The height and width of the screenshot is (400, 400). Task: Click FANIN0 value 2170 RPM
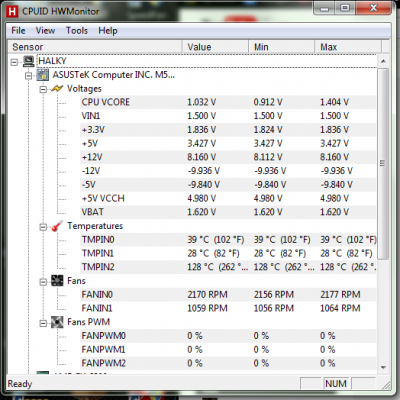coord(207,295)
